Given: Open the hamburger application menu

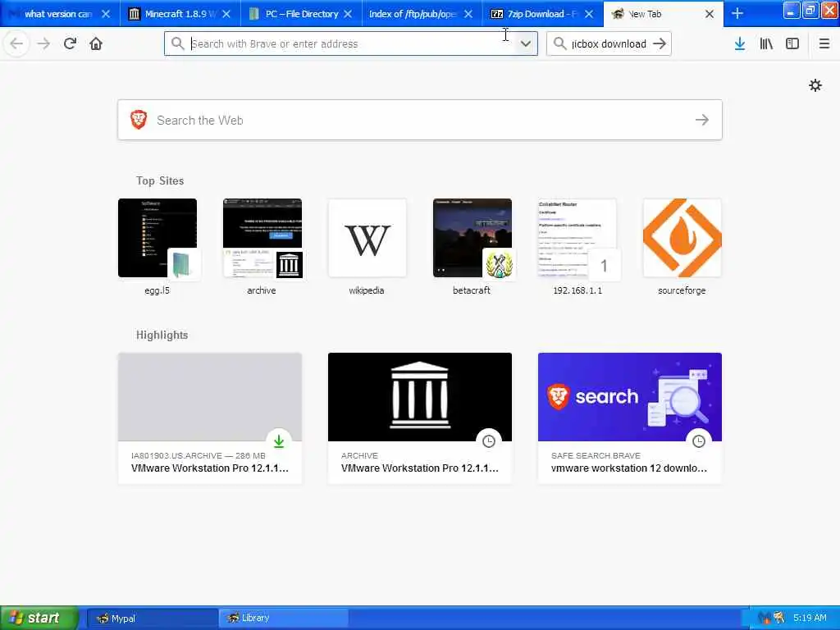Looking at the screenshot, I should click(x=824, y=44).
